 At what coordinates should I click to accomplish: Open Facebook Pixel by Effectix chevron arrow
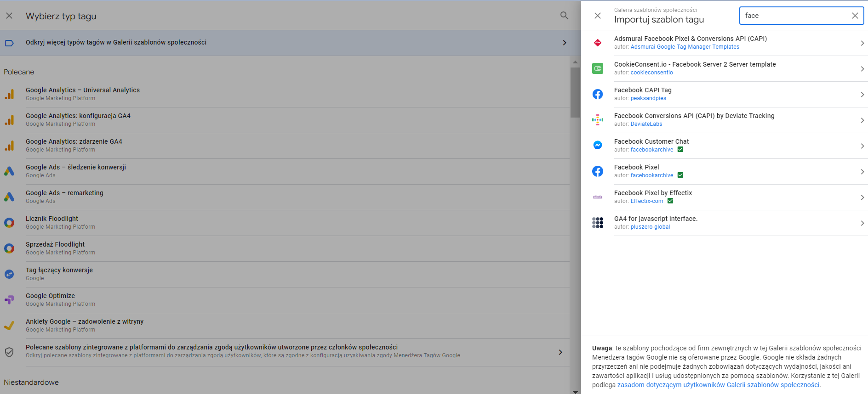[x=862, y=197]
